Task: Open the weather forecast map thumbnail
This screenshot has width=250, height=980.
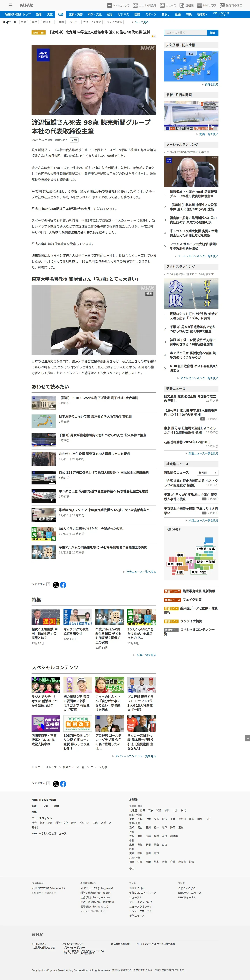Action: click(x=191, y=66)
